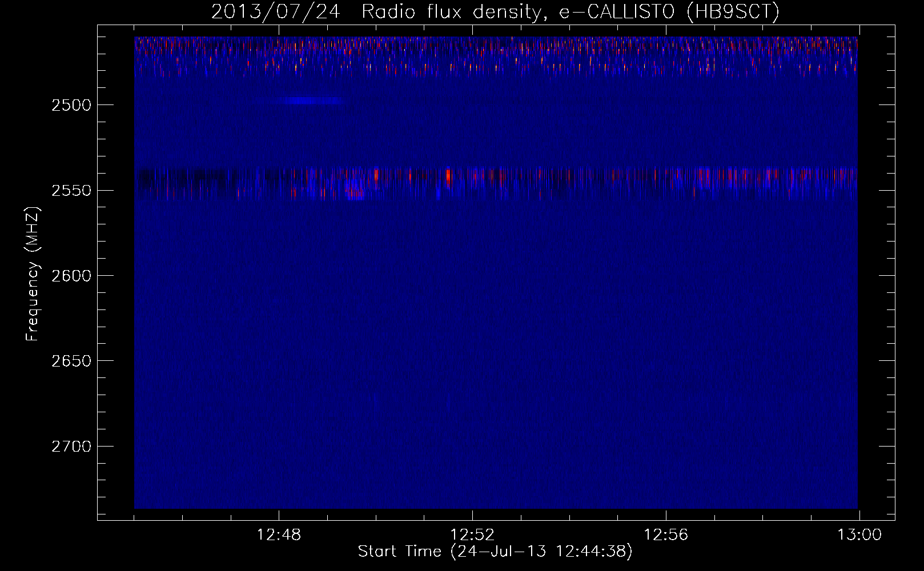Click the 12:56 time tick label
Viewport: 924px width, 571px height.
[666, 535]
